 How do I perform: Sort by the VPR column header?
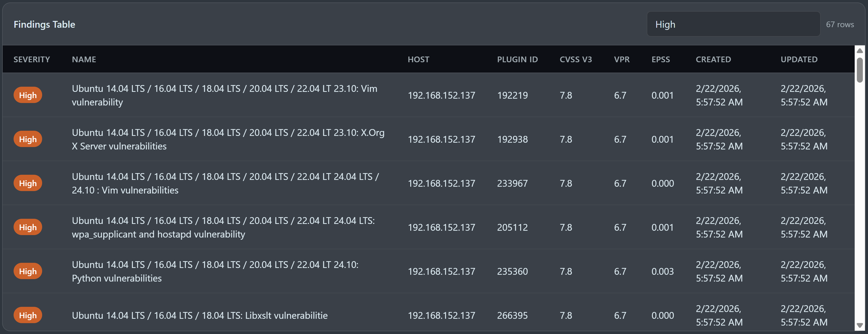(622, 60)
